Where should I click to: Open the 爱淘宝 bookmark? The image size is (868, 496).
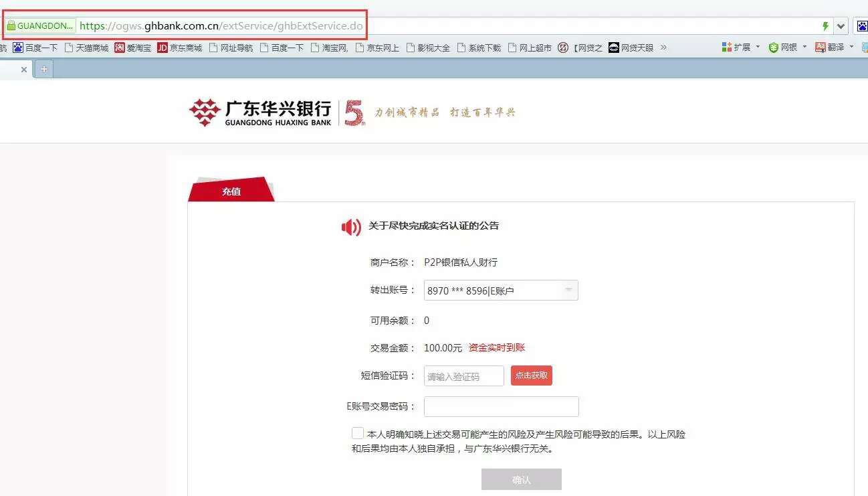[x=132, y=48]
